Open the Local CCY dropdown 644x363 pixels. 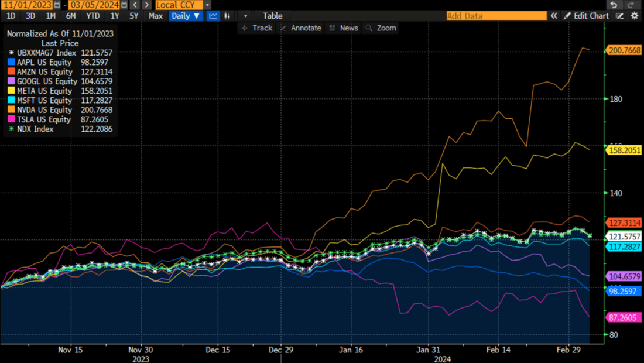pyautogui.click(x=179, y=5)
